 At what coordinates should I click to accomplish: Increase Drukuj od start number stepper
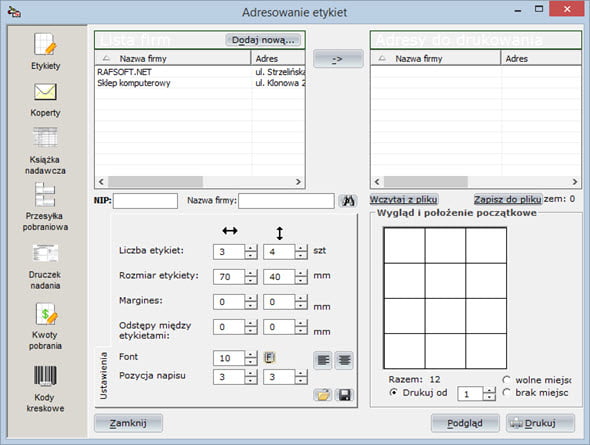[x=489, y=390]
